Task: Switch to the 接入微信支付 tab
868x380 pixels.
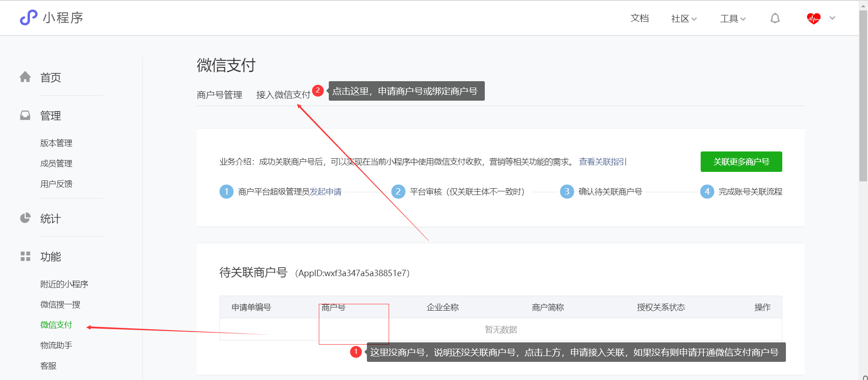Action: 283,95
